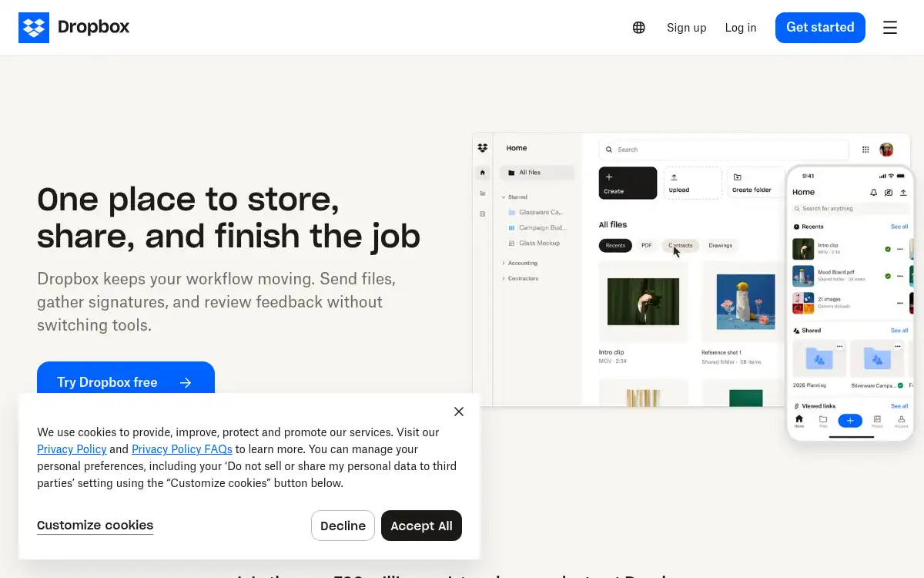The height and width of the screenshot is (578, 924).
Task: Click Log in in the header
Action: [x=741, y=28]
